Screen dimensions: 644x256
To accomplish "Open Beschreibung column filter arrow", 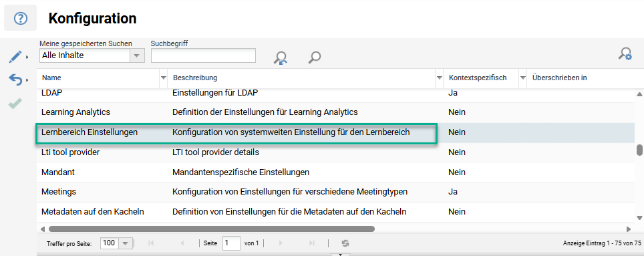I will tap(440, 78).
